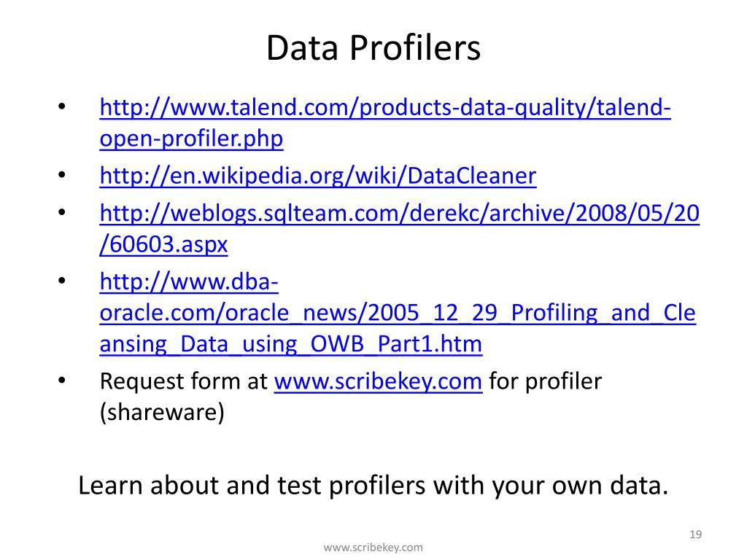Click the open-profiler.php link segment
Image resolution: width=747 pixels, height=560 pixels.
pos(191,139)
